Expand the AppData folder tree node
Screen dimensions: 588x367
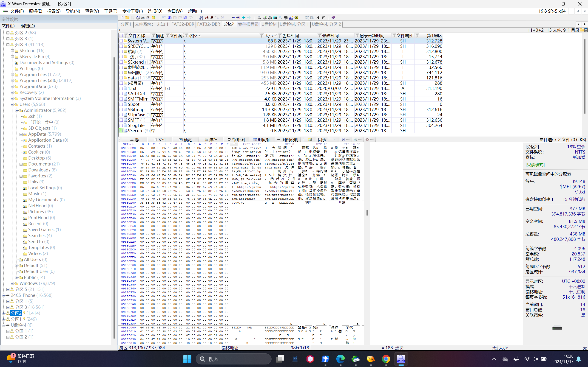tap(21, 134)
